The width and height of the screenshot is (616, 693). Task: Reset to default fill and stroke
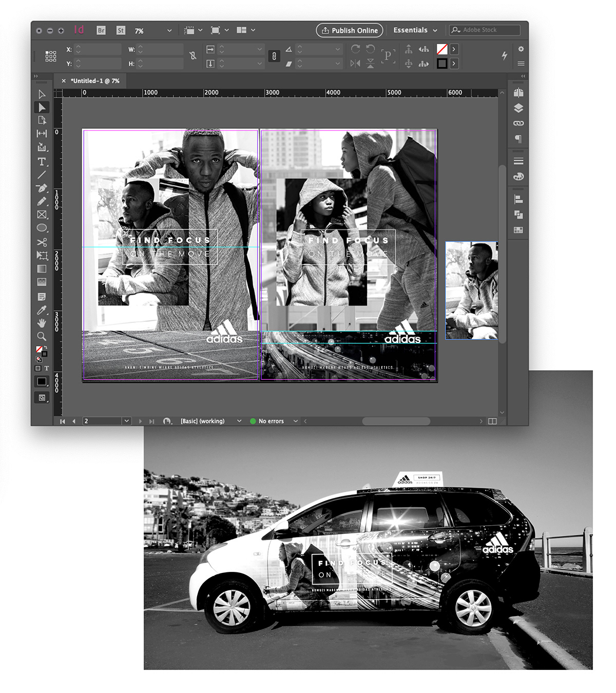pyautogui.click(x=38, y=359)
